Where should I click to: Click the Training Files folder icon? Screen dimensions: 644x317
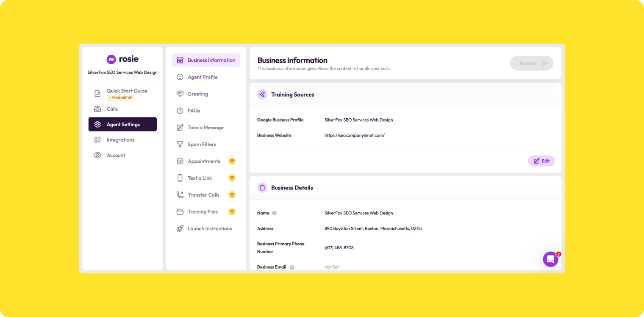(x=180, y=212)
